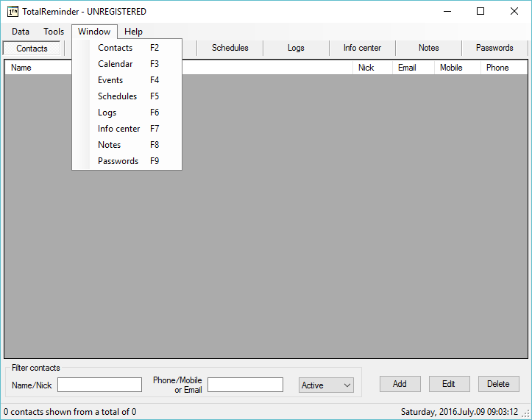Switch to the Notes toolbar tab
The height and width of the screenshot is (420, 532).
tap(428, 48)
